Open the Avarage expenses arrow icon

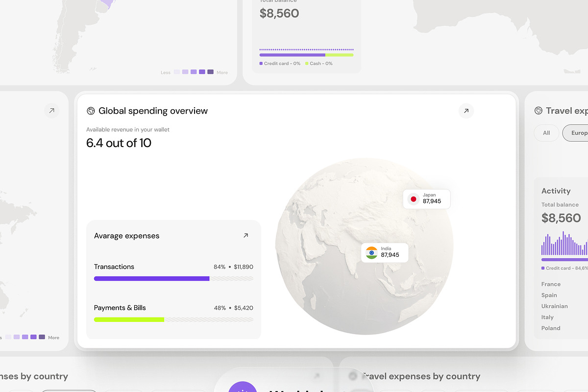(x=246, y=236)
